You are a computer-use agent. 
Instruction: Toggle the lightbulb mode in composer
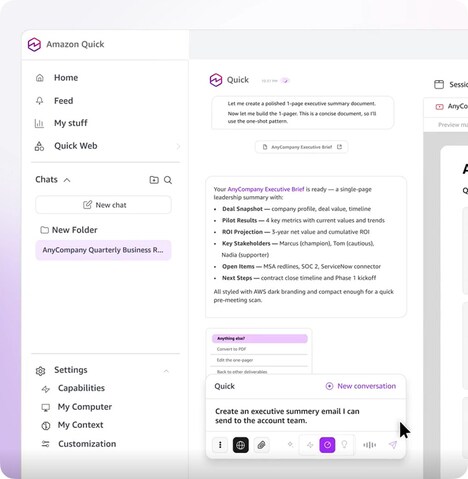tap(344, 444)
